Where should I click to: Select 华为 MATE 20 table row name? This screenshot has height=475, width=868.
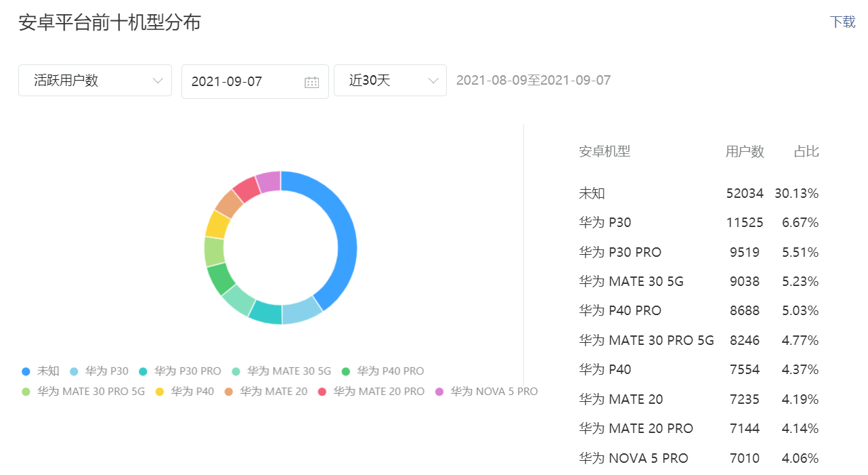(621, 399)
